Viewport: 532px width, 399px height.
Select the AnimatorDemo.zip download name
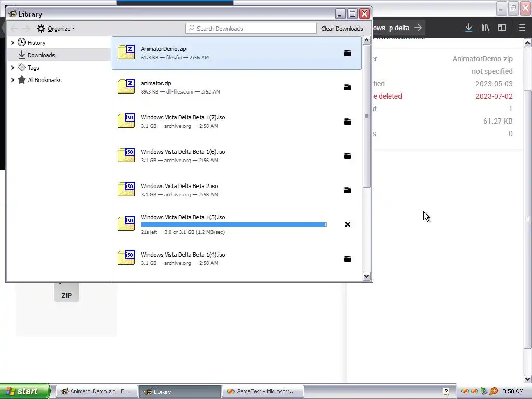tap(164, 49)
